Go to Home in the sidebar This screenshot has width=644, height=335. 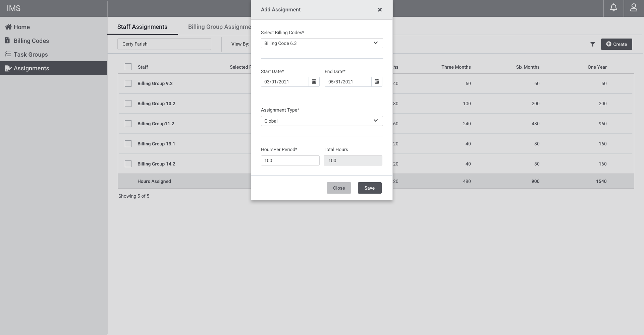(21, 27)
